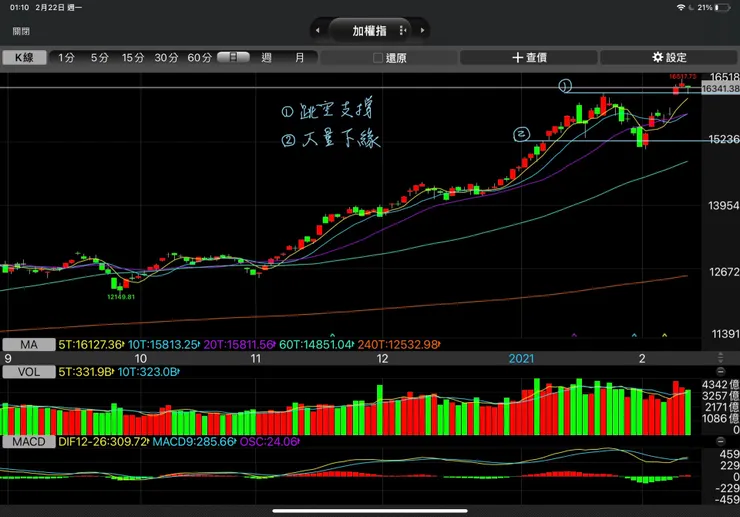Image resolution: width=740 pixels, height=517 pixels.
Task: Tap the 01:10 status bar clock
Action: 19,8
